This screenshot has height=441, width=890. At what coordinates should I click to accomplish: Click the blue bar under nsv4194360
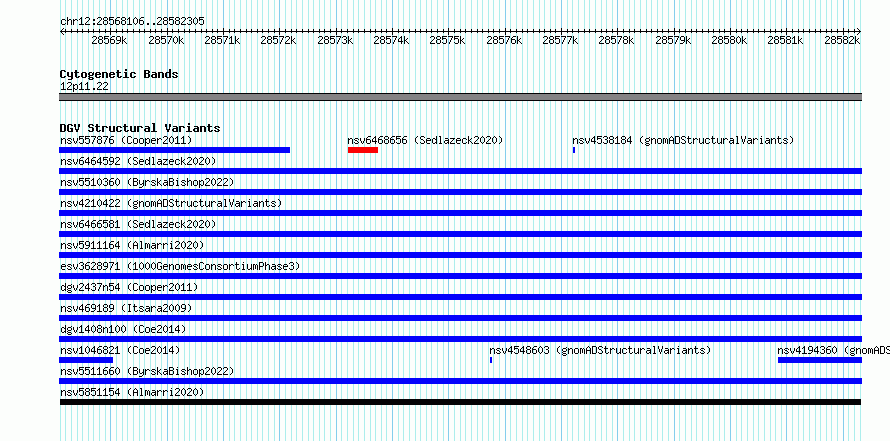click(820, 360)
